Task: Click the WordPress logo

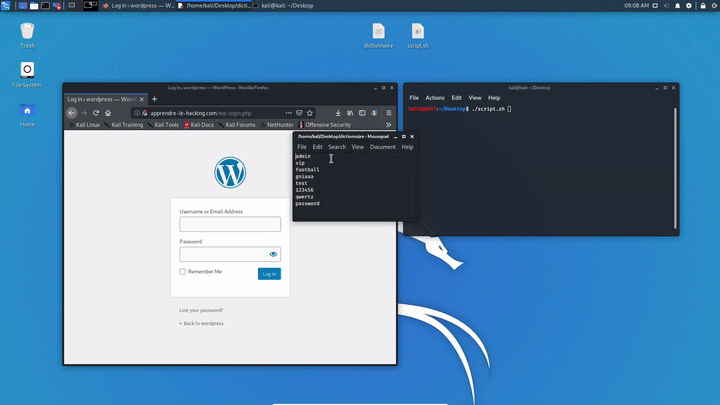Action: coord(230,173)
